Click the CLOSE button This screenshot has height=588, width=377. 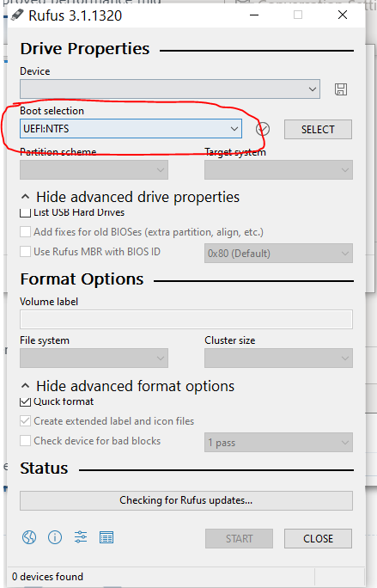coord(318,538)
